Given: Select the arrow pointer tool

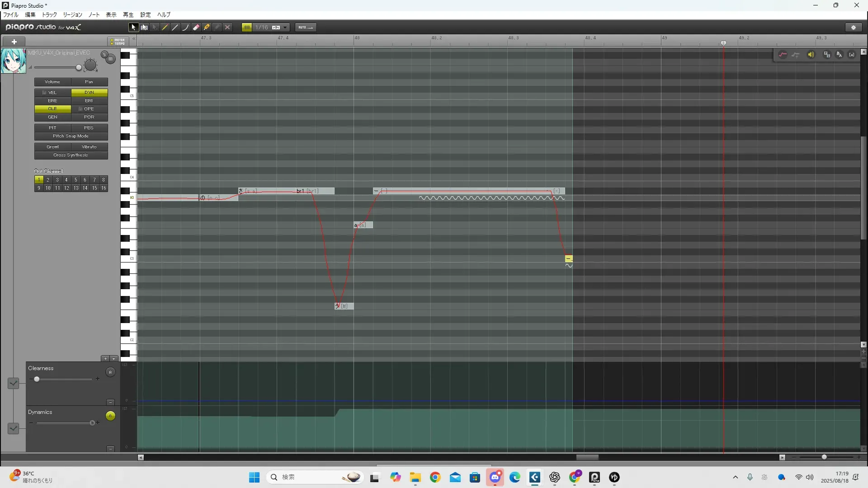Looking at the screenshot, I should tap(133, 28).
